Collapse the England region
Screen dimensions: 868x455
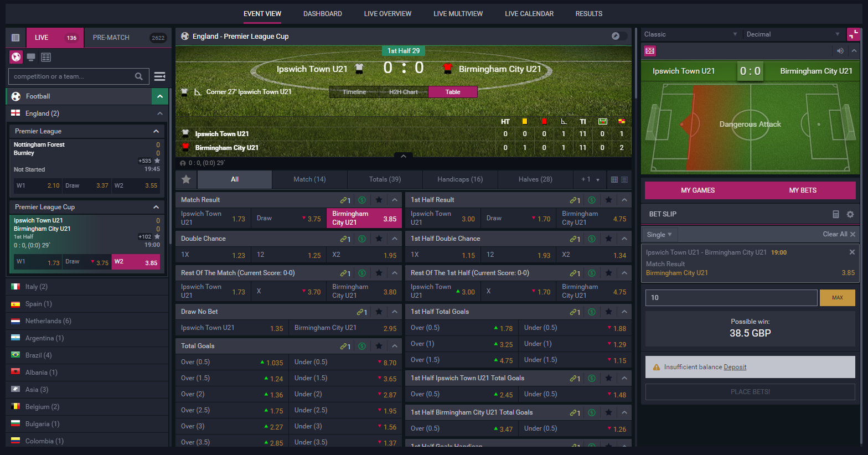coord(160,113)
